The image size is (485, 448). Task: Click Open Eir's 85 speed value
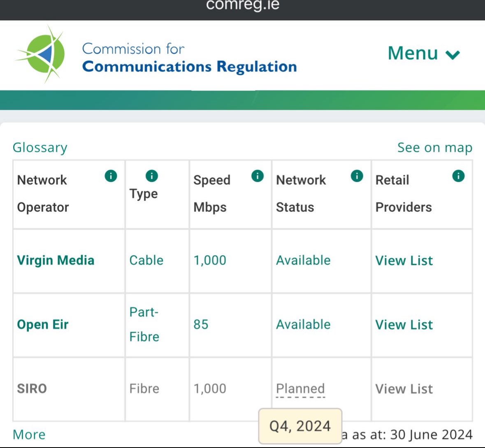201,325
